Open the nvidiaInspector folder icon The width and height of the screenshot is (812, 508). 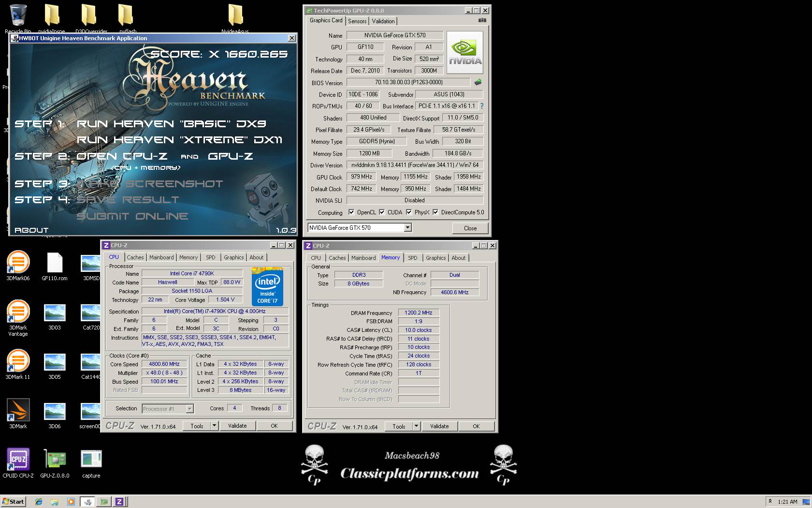pos(52,15)
